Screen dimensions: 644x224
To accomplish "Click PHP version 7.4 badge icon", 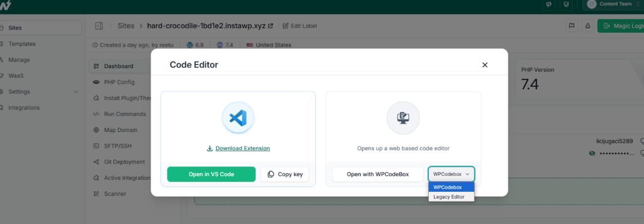I will (220, 45).
